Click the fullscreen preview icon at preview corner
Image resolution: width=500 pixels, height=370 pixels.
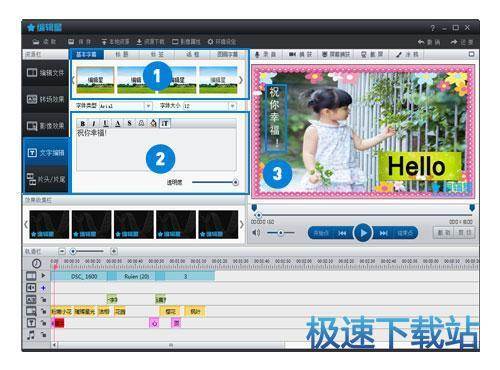click(471, 54)
